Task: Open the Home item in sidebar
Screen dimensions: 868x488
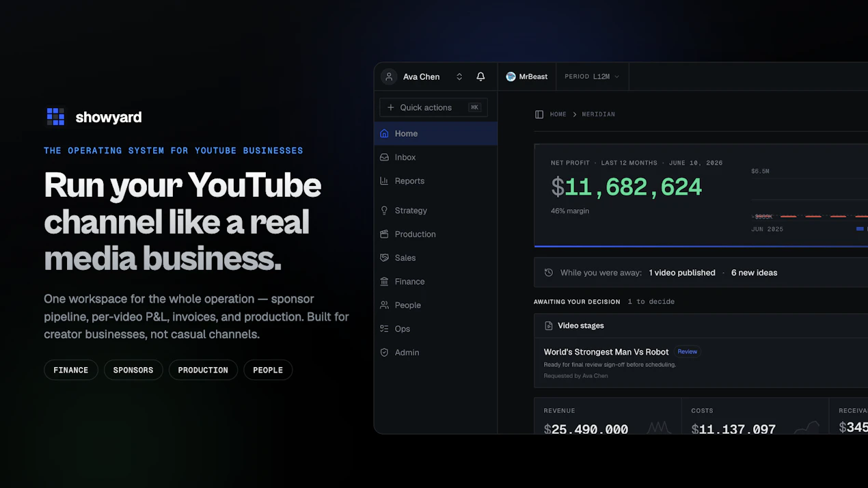Action: 436,133
